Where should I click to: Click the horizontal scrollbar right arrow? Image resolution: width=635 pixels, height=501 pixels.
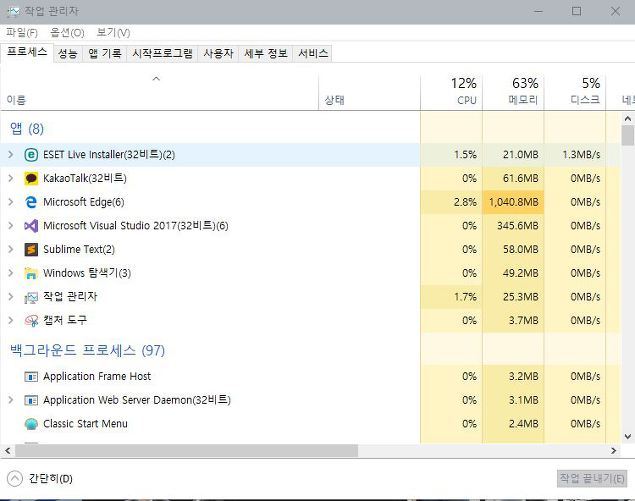tap(614, 451)
